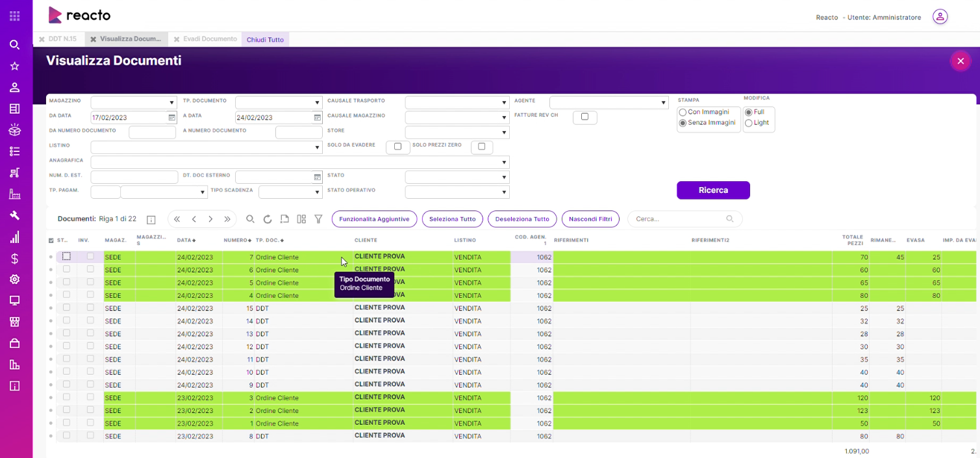The image size is (980, 458).
Task: Click the next page arrow
Action: pos(210,220)
